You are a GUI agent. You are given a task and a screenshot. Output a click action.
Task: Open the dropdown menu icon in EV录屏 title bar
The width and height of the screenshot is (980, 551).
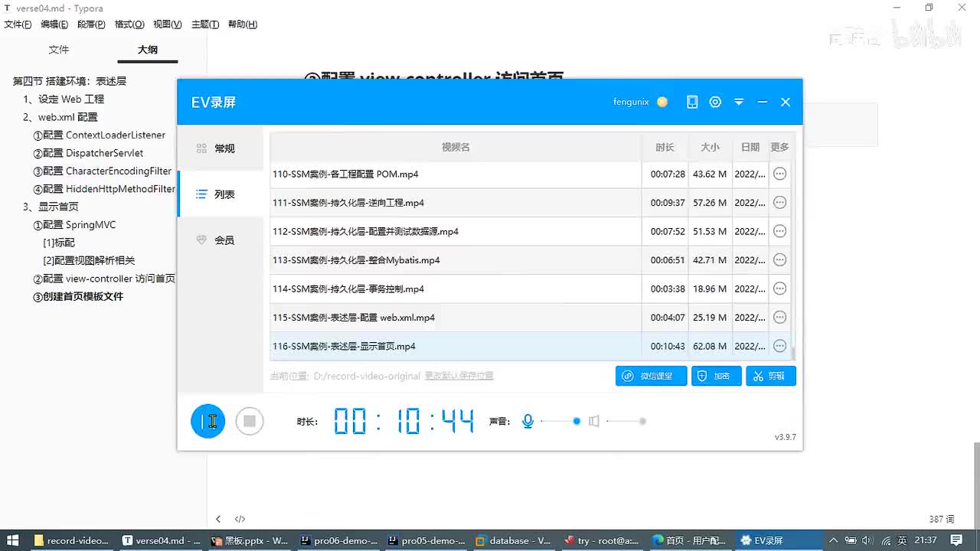tap(739, 102)
